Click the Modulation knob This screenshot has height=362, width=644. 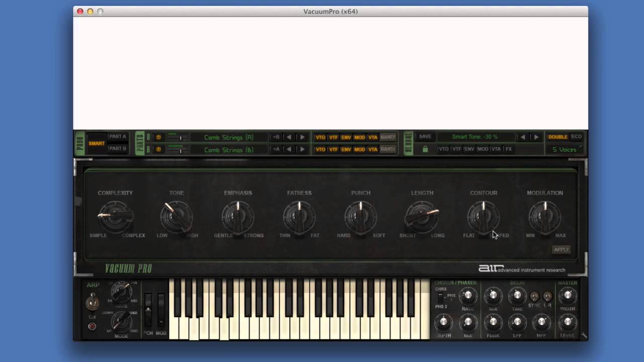coord(545,217)
